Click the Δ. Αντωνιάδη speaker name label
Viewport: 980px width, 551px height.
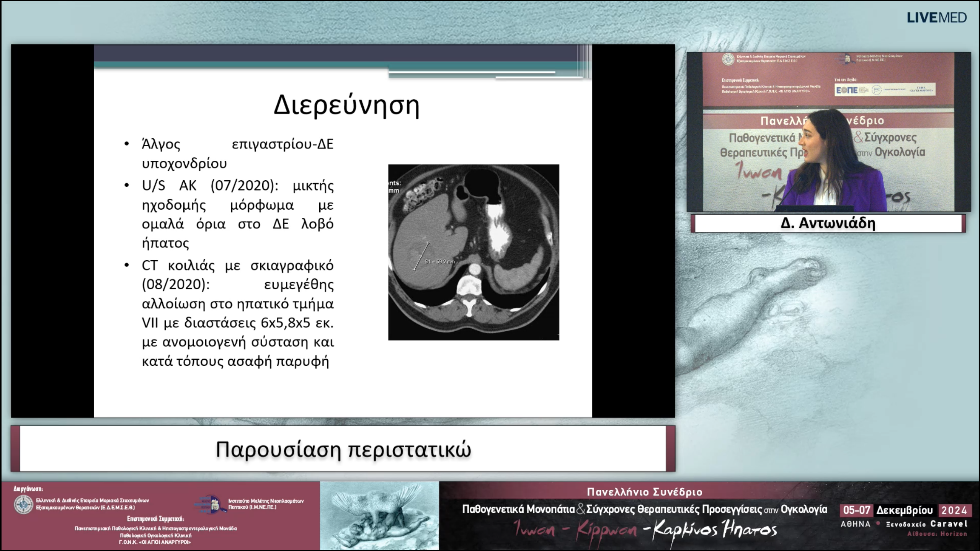[x=828, y=223]
